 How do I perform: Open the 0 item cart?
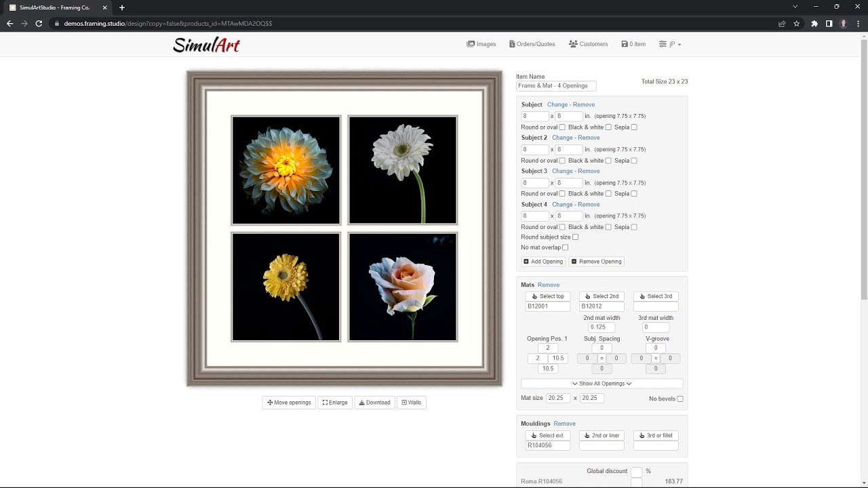coord(633,44)
